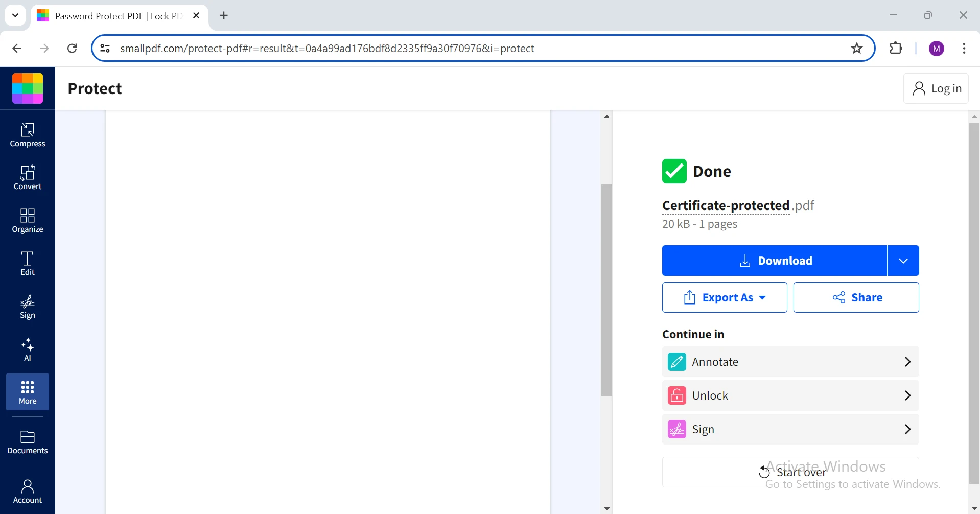Image resolution: width=980 pixels, height=514 pixels.
Task: Open the Edit tool in sidebar
Action: coord(28,264)
